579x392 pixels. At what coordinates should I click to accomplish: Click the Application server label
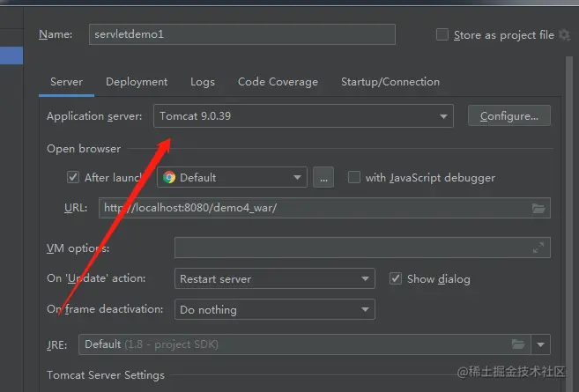point(94,116)
